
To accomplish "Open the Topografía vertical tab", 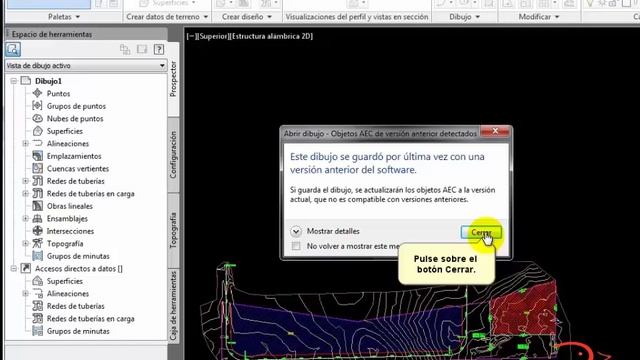I will [x=173, y=230].
